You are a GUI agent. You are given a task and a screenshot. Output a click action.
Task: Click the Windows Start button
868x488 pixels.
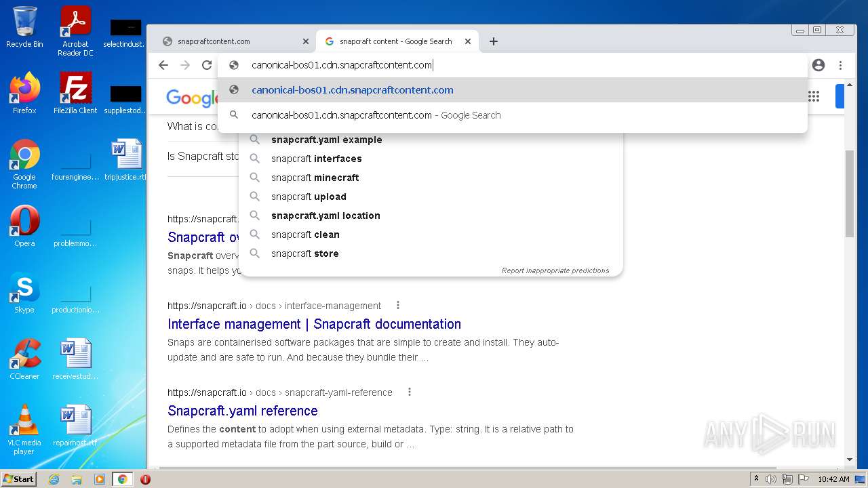tap(19, 479)
